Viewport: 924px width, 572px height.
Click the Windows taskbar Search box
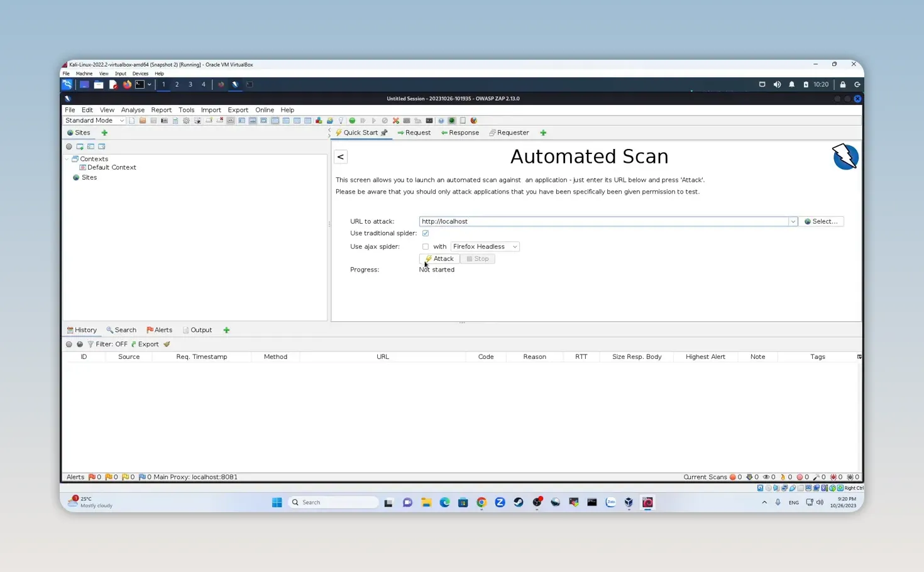point(334,502)
